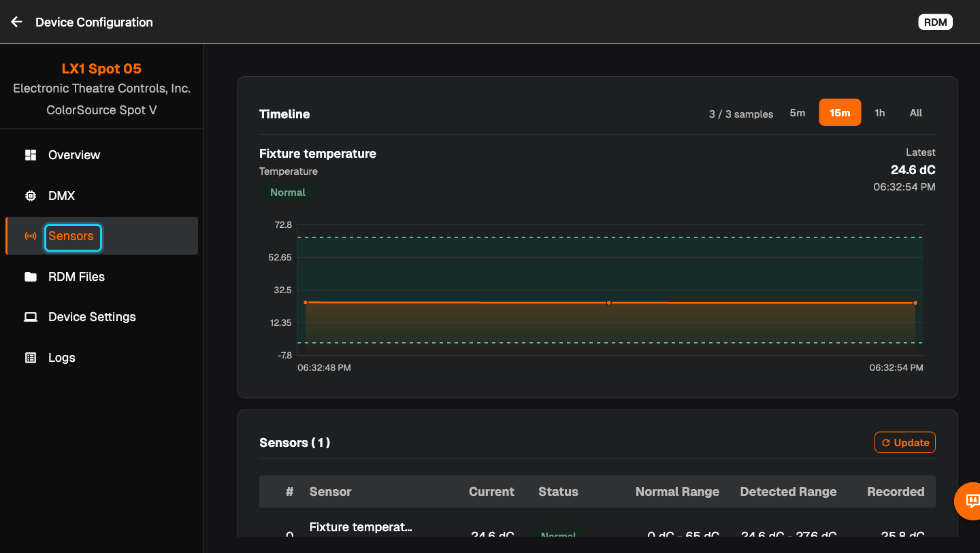The width and height of the screenshot is (980, 553).
Task: Click the Sensor column header
Action: tap(330, 492)
